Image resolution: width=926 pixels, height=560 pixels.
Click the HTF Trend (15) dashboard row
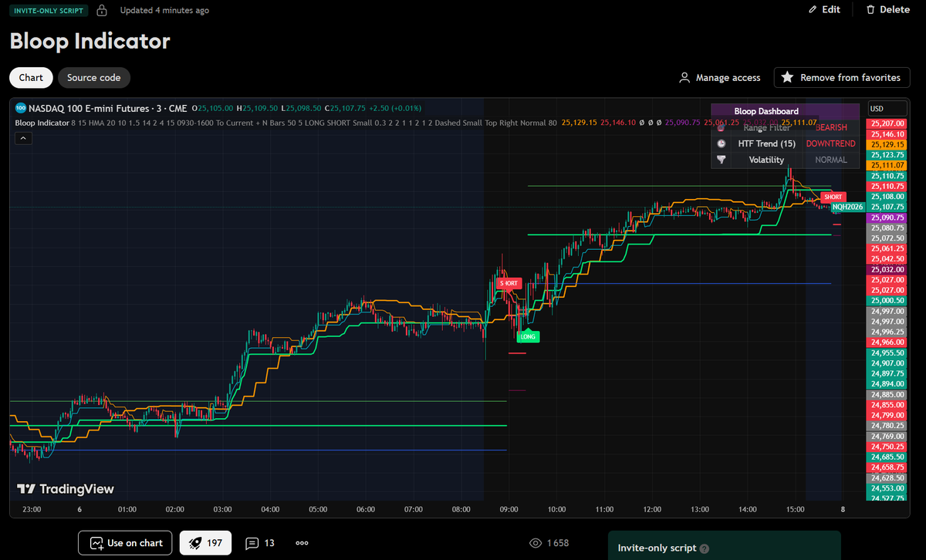click(x=784, y=143)
